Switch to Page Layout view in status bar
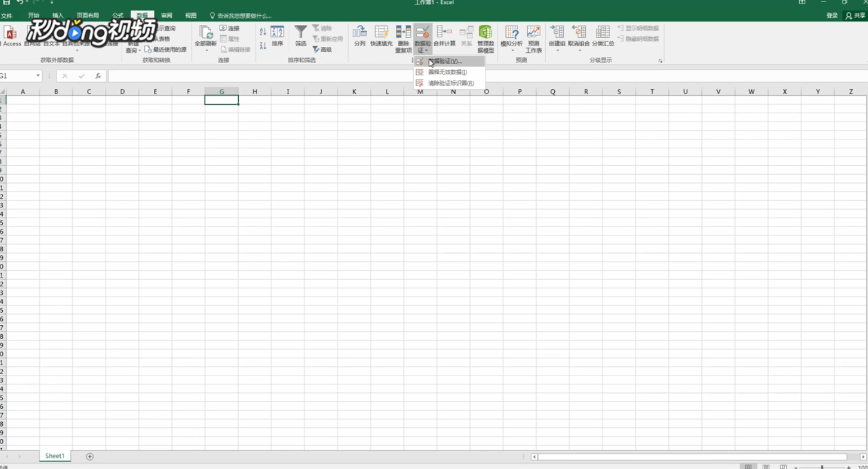The image size is (868, 469). pyautogui.click(x=765, y=467)
